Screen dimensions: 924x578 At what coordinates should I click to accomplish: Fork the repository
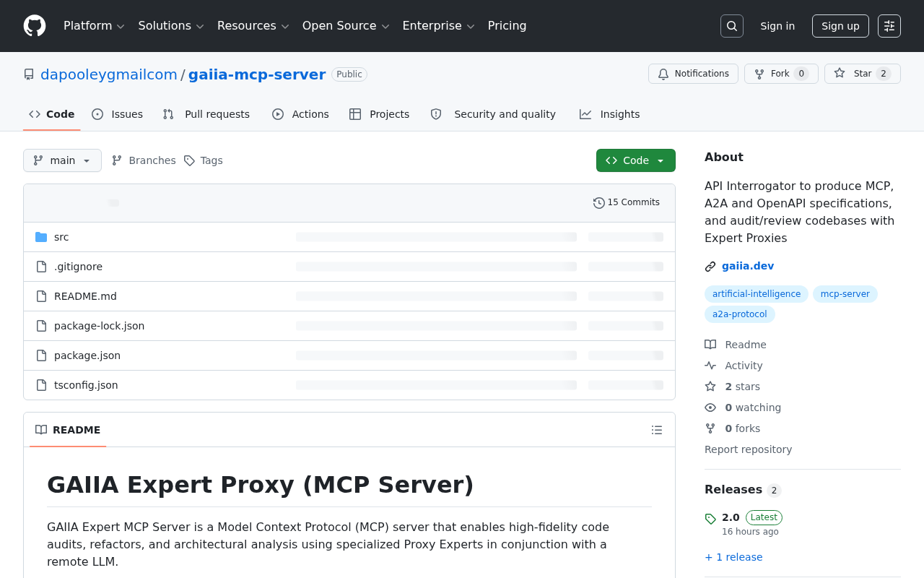point(781,74)
